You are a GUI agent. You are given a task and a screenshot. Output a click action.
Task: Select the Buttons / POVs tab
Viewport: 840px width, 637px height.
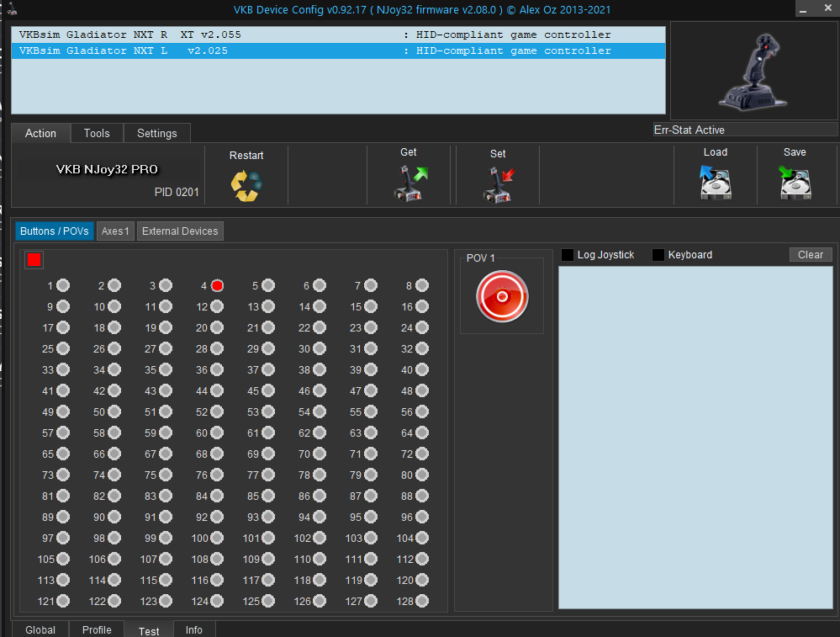(55, 231)
